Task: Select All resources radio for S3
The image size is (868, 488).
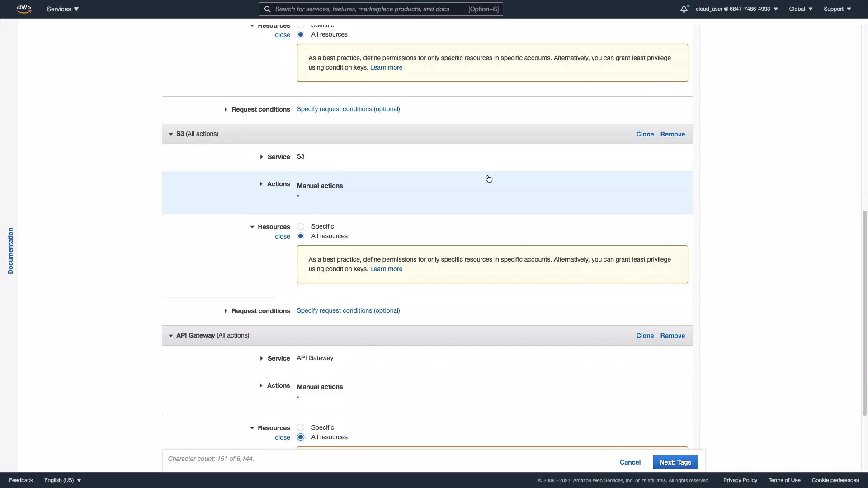Action: [x=301, y=236]
